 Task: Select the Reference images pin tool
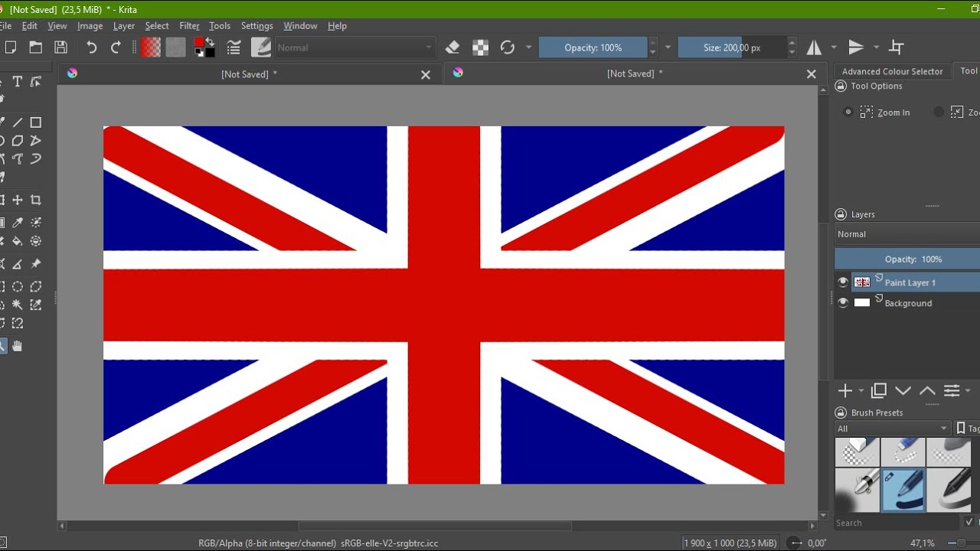[x=36, y=264]
